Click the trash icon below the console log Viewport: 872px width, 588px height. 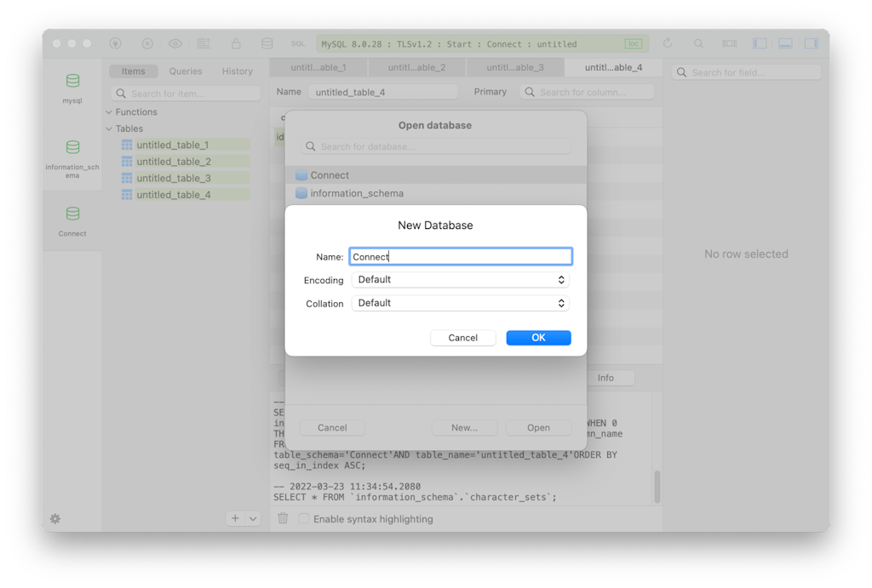283,518
